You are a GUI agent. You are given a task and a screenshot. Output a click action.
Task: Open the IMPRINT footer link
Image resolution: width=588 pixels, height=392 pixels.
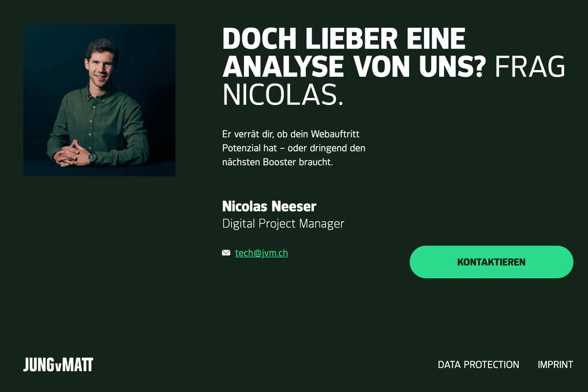point(555,364)
